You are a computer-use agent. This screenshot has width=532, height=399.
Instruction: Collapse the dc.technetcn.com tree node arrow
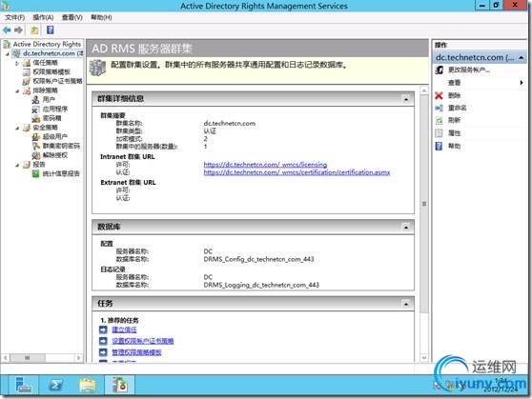[8, 54]
